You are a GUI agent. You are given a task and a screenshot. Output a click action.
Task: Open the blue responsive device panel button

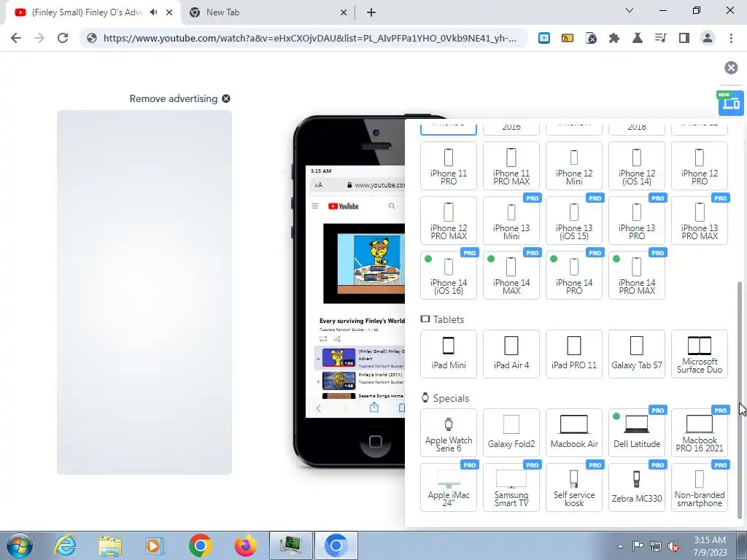coord(730,103)
